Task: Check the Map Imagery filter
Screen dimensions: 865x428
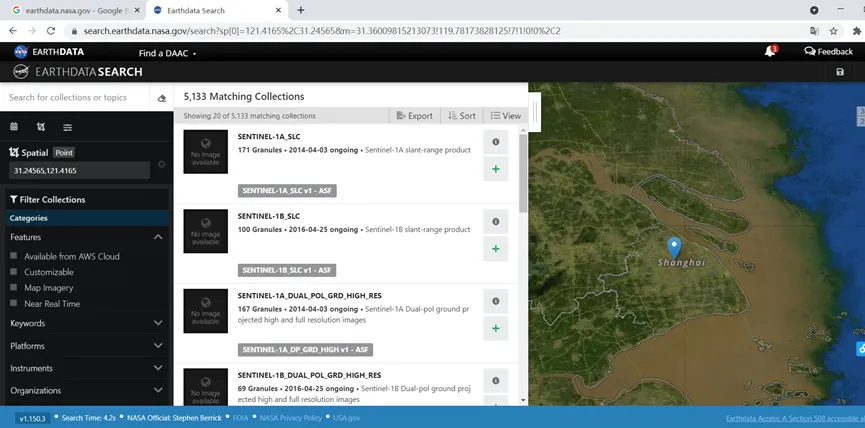Action: (x=14, y=287)
